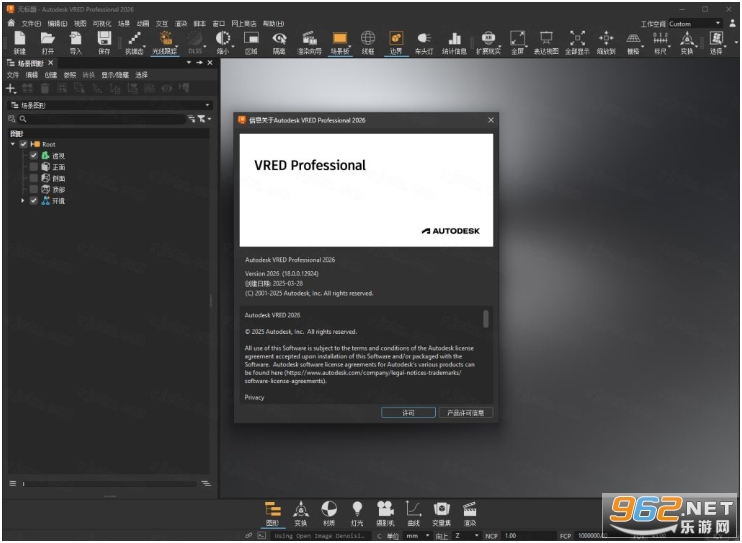
Task: Click the 产品许可信息 button in About dialog
Action: point(466,413)
